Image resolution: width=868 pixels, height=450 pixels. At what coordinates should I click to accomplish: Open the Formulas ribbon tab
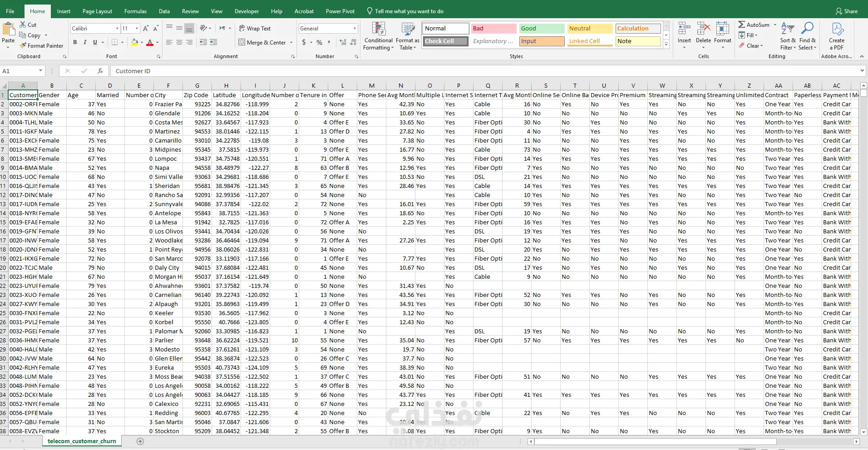click(135, 11)
